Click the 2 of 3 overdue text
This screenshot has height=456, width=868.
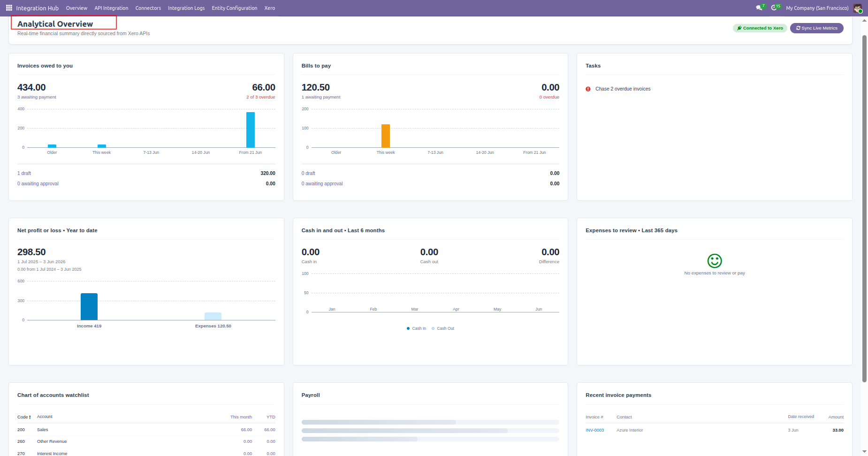point(261,97)
